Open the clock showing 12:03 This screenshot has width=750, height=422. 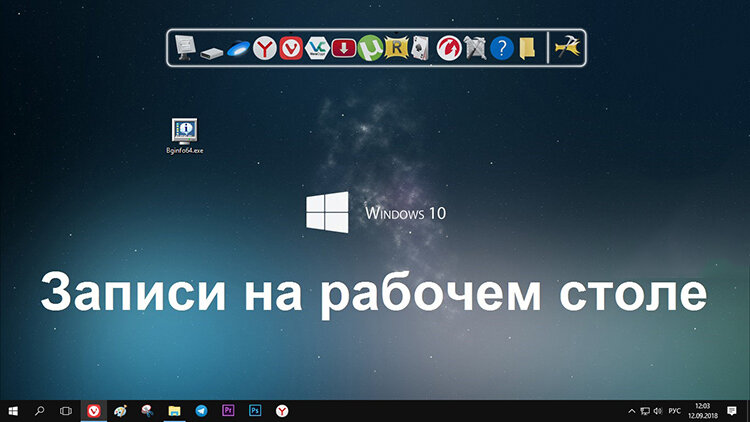coord(703,411)
